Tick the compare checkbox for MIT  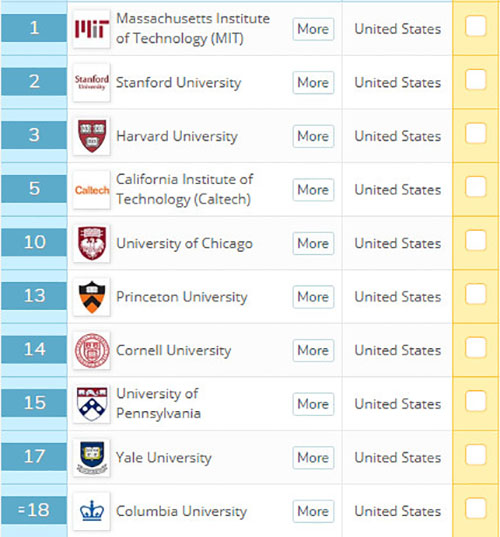coord(476,26)
